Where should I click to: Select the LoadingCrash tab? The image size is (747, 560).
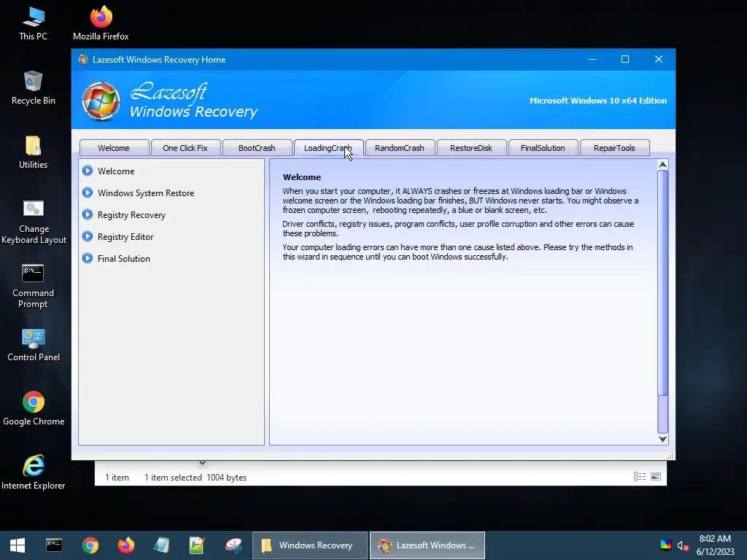pos(328,148)
